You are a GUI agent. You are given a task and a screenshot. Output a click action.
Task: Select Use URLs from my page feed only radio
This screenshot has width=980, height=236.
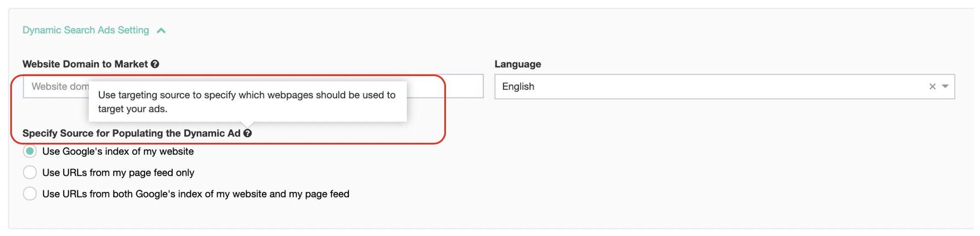tap(30, 173)
